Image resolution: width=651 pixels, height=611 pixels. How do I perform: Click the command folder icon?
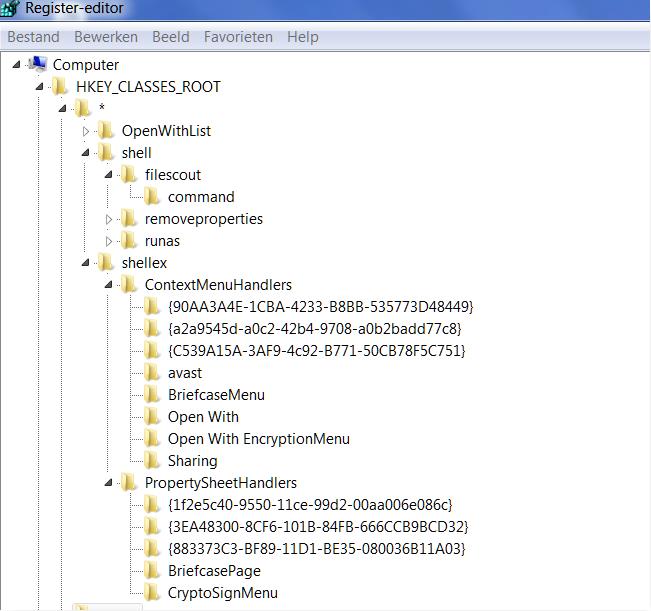pyautogui.click(x=152, y=197)
